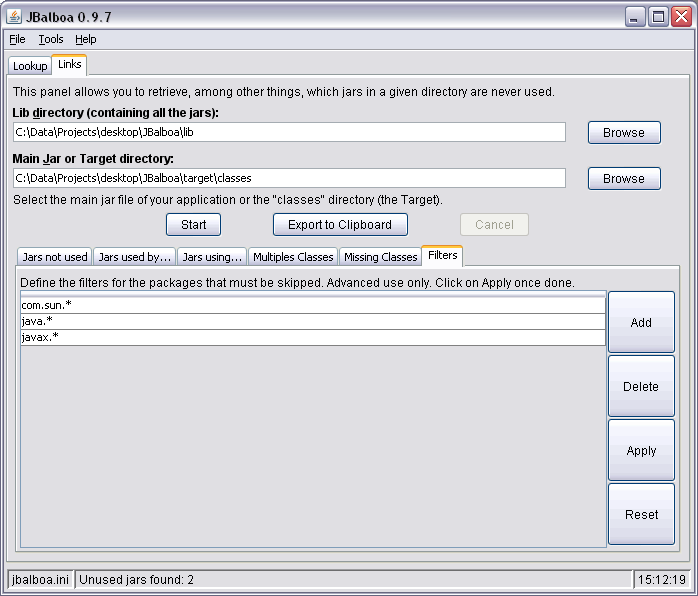Click the Lib directory path field
Viewport: 698px width, 596px height.
click(x=289, y=132)
